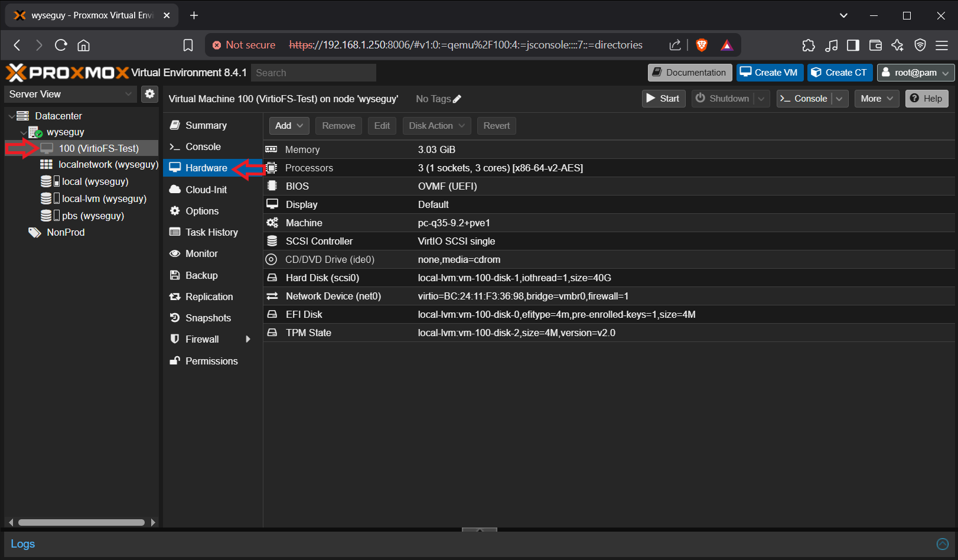This screenshot has width=958, height=560.
Task: Open the Brave Wallet icon
Action: tap(875, 45)
